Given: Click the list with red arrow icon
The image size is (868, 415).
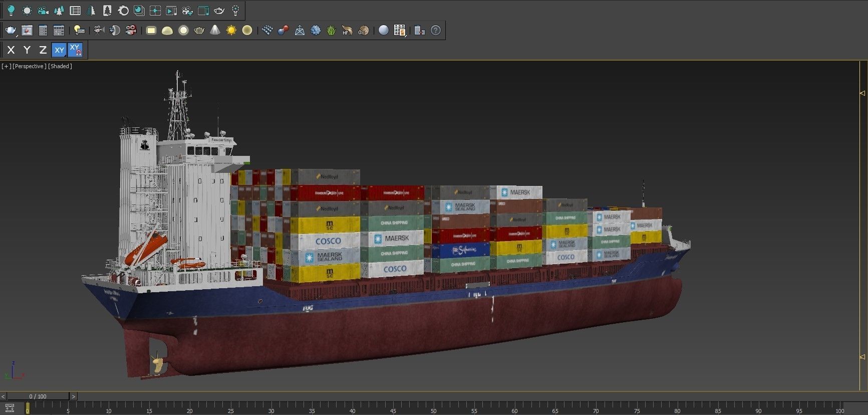Looking at the screenshot, I should tap(420, 31).
